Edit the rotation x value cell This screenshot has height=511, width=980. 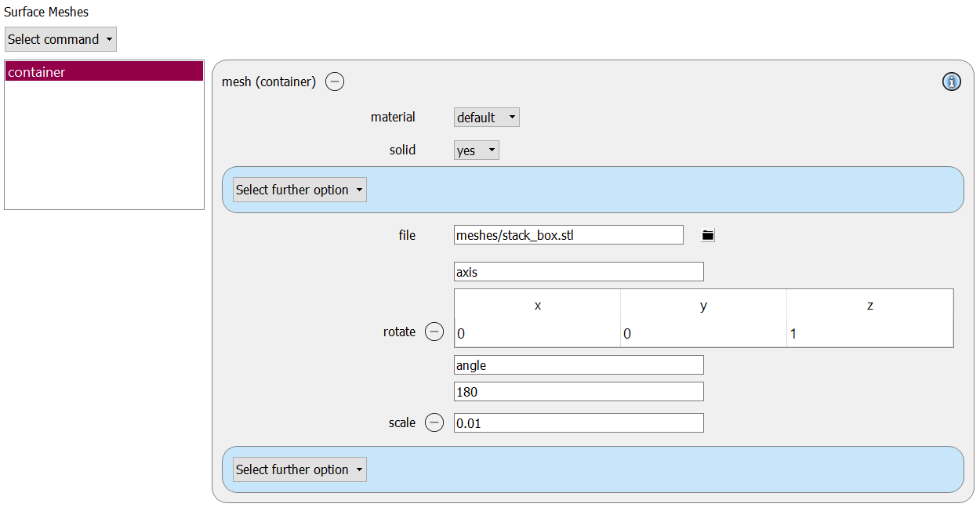537,334
